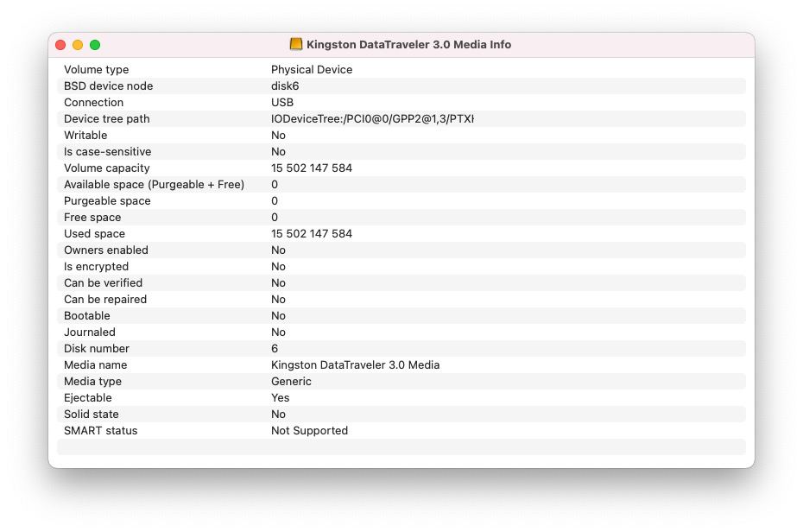
Task: Select the Disk number label
Action: point(97,348)
